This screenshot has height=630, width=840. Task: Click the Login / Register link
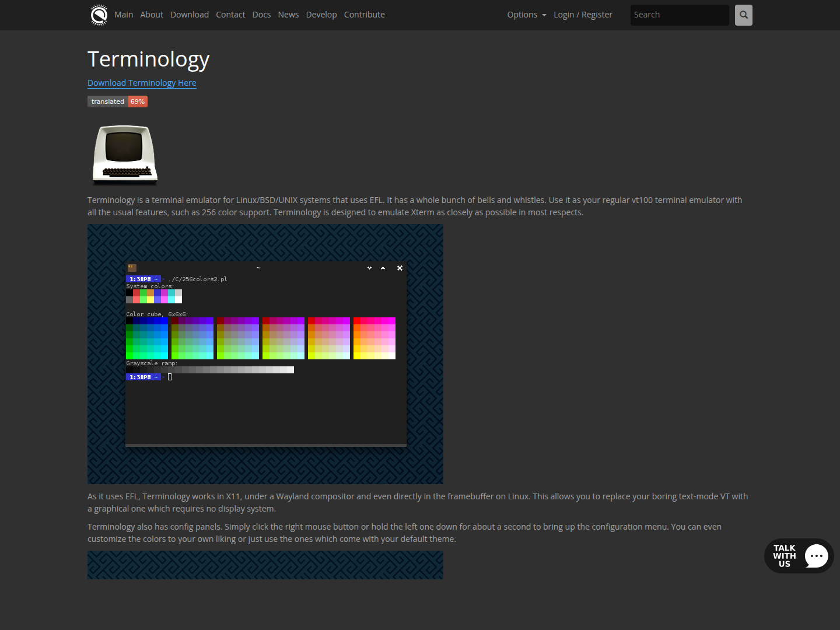(x=583, y=15)
